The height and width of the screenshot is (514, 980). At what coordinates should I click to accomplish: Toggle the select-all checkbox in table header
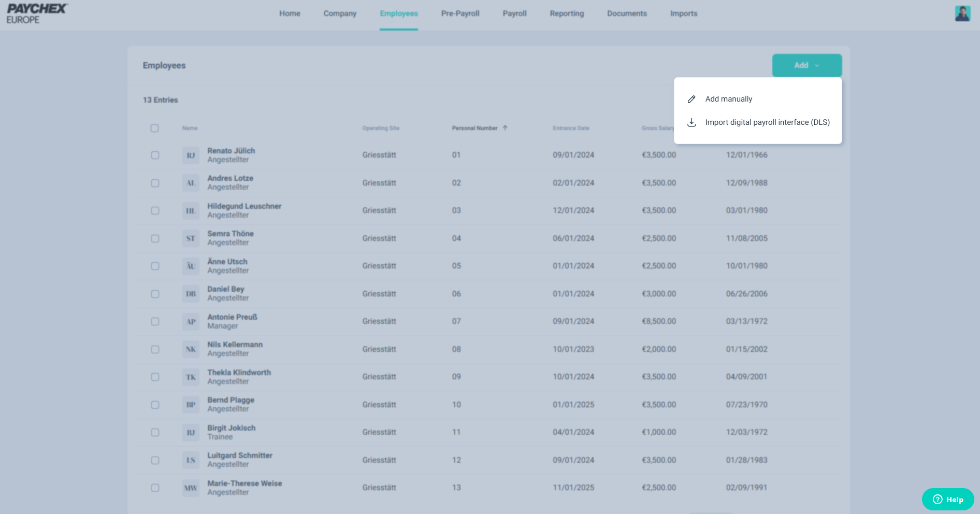154,128
